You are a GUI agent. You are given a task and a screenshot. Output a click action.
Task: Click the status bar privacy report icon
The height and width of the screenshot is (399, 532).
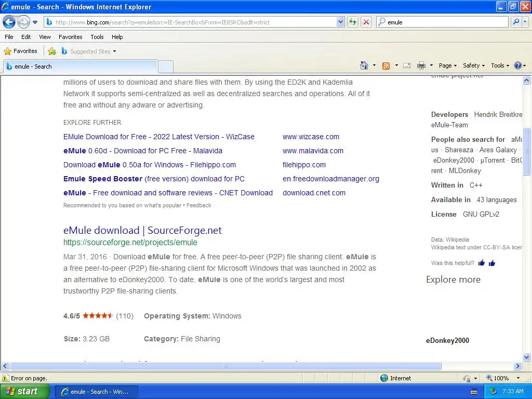coord(467,378)
